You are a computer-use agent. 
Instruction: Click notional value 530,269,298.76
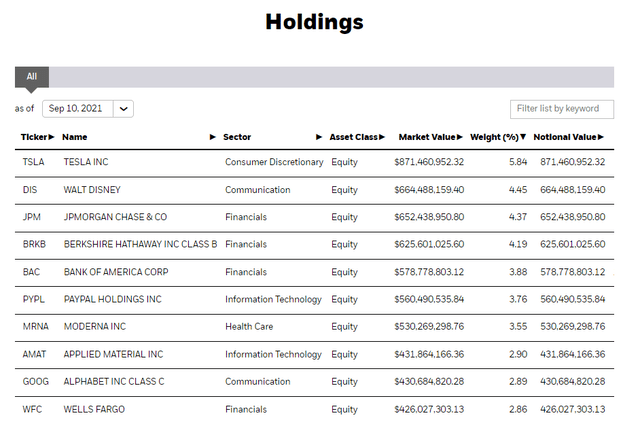click(x=573, y=327)
